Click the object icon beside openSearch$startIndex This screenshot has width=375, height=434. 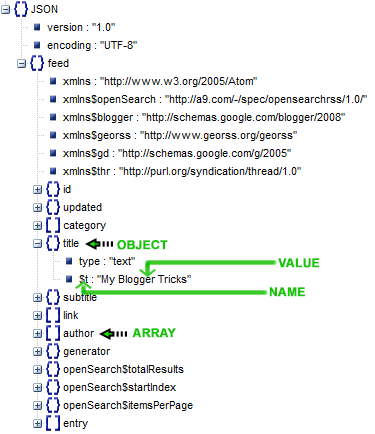point(53,387)
